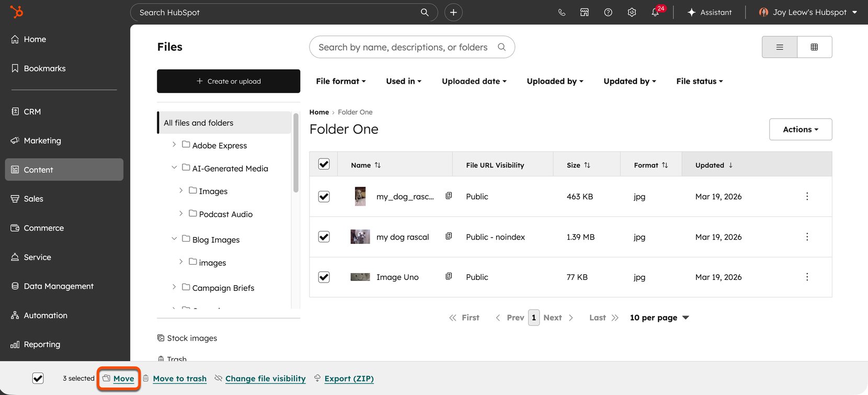Open the Actions dropdown button

click(x=801, y=129)
